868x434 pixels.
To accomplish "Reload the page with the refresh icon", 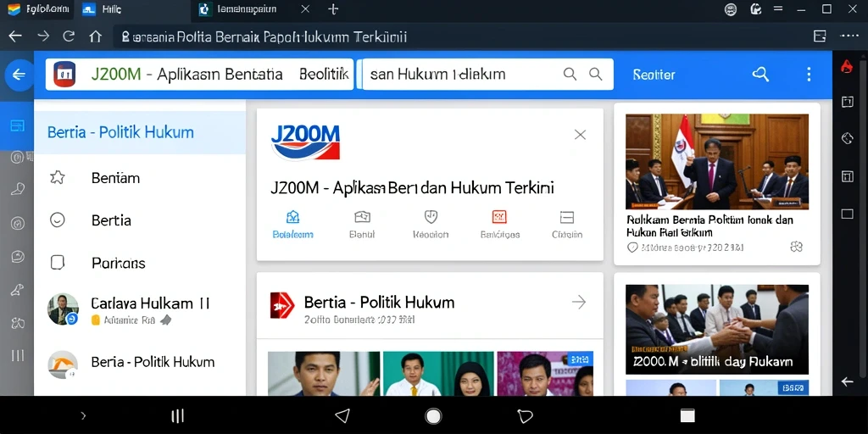I will 69,36.
